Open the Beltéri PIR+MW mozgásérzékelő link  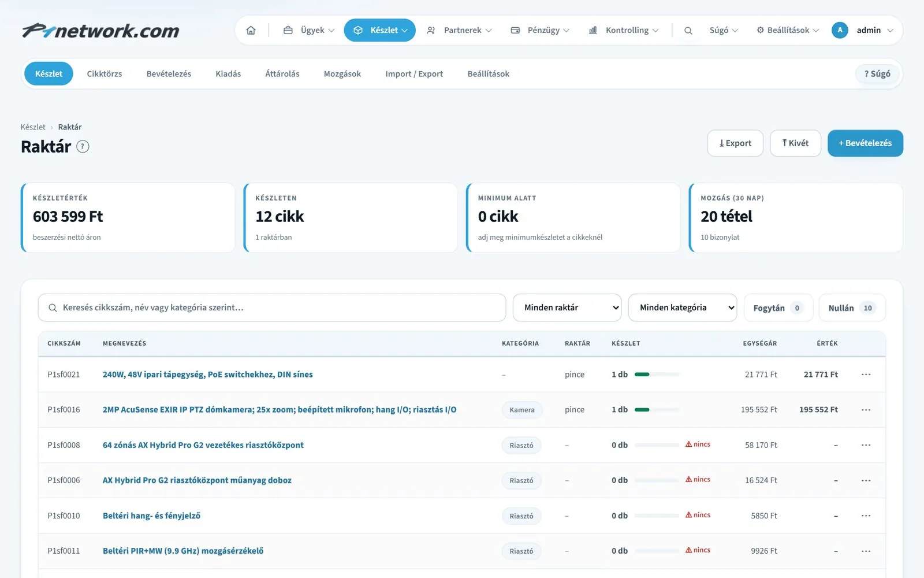pos(183,551)
